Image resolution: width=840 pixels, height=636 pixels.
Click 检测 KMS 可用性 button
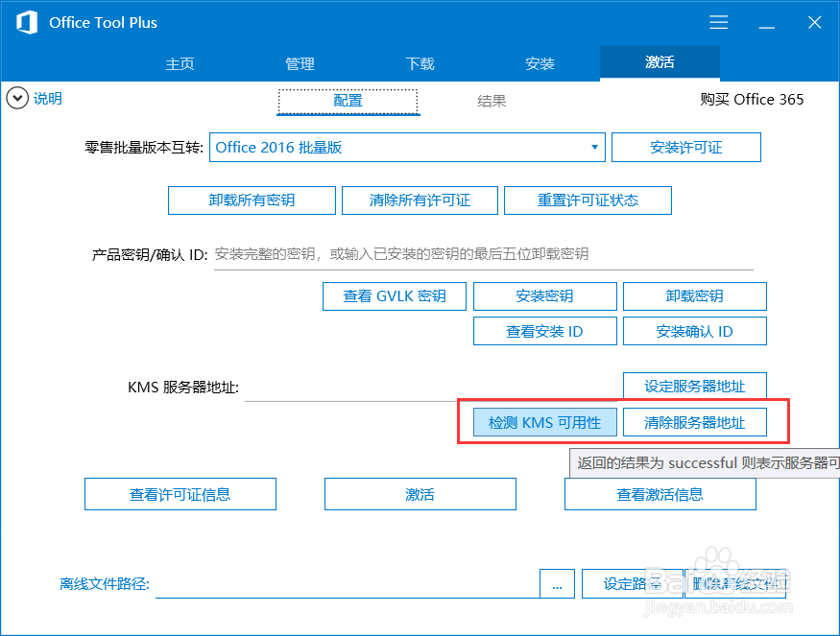545,422
